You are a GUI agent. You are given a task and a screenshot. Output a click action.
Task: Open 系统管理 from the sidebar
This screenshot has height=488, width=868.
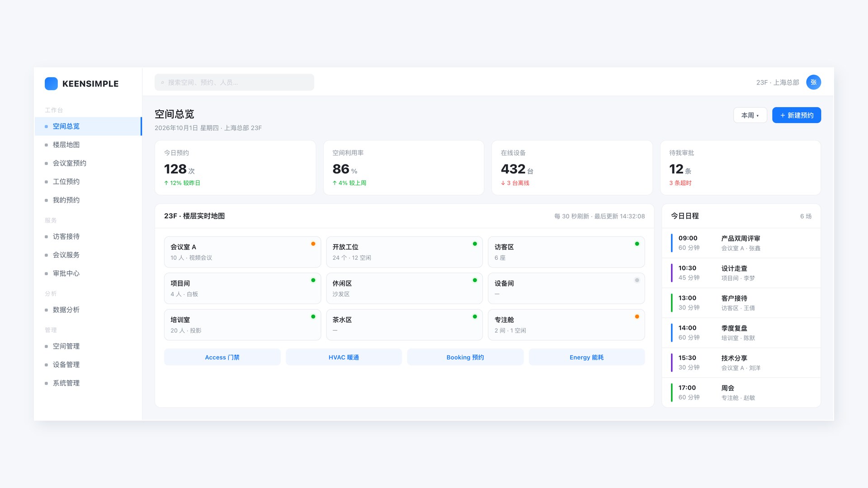pyautogui.click(x=88, y=383)
